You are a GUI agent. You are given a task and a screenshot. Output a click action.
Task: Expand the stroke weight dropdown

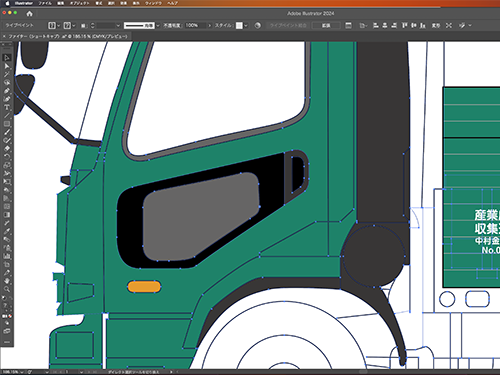click(x=118, y=25)
